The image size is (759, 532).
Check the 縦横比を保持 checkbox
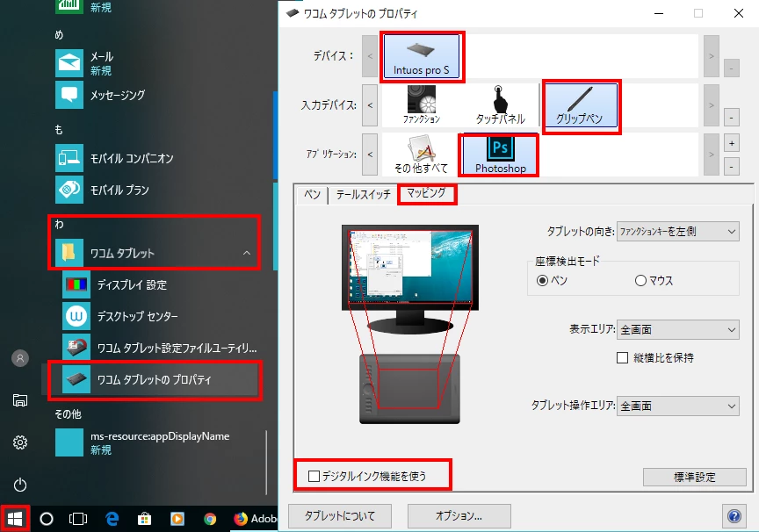(x=623, y=358)
